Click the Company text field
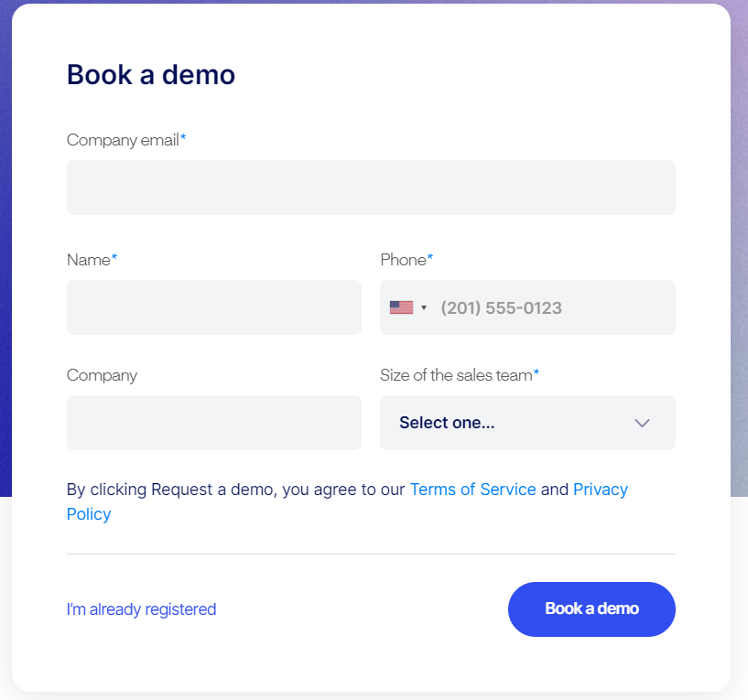 [x=214, y=423]
